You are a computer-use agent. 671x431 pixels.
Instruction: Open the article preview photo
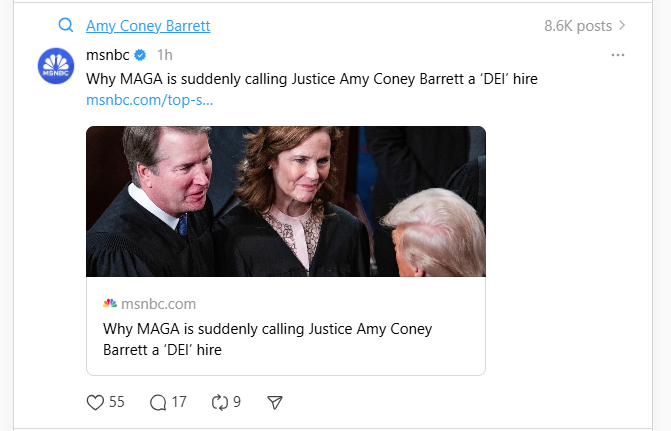[286, 201]
